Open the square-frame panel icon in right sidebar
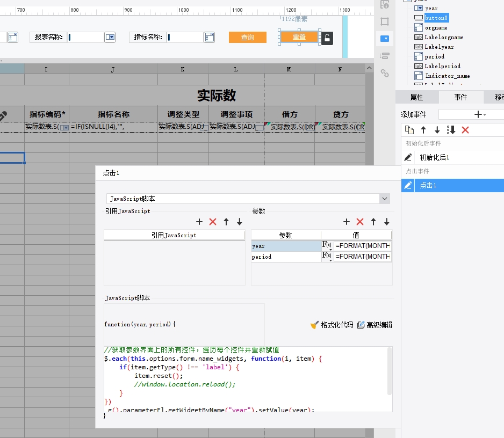The height and width of the screenshot is (438, 504). click(x=385, y=21)
